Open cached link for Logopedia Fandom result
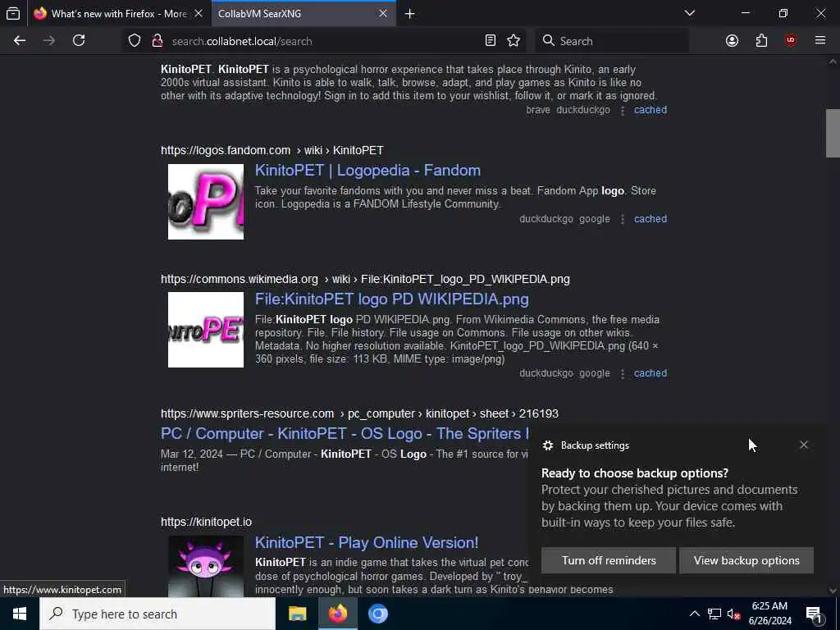 point(651,218)
